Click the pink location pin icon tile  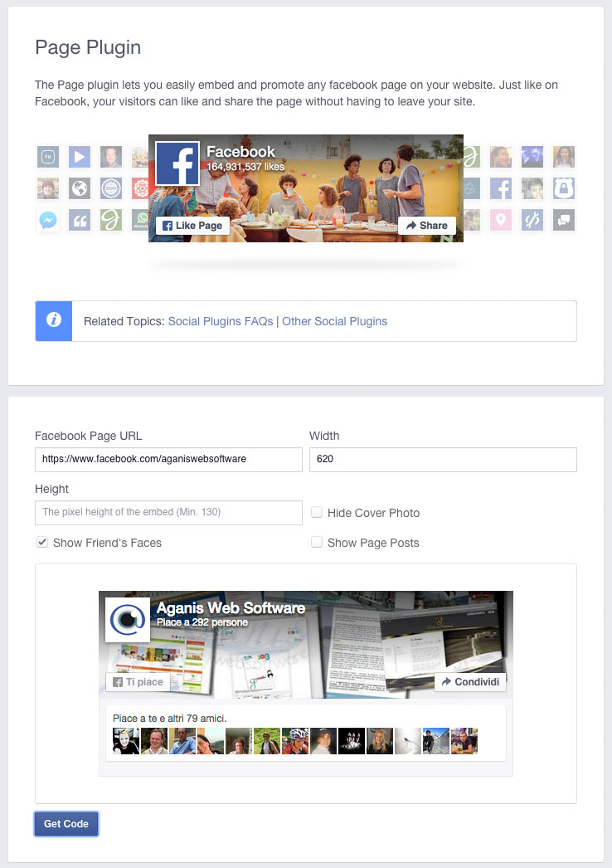coord(501,221)
